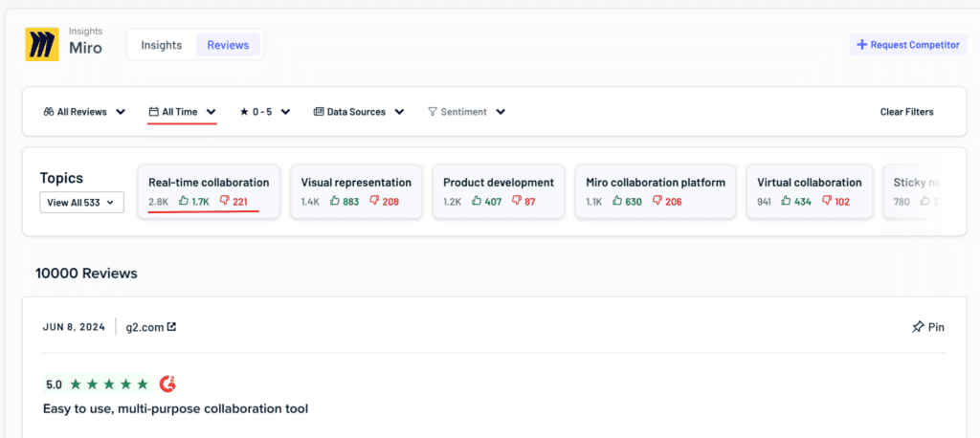Click thumbs-up 434 on Virtual collaboration
This screenshot has width=980, height=438.
pos(797,201)
